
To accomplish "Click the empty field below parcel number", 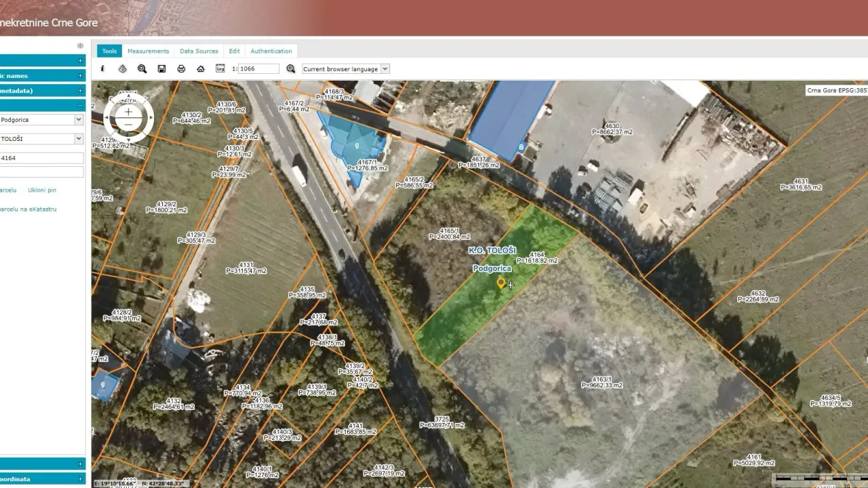I will click(x=41, y=172).
